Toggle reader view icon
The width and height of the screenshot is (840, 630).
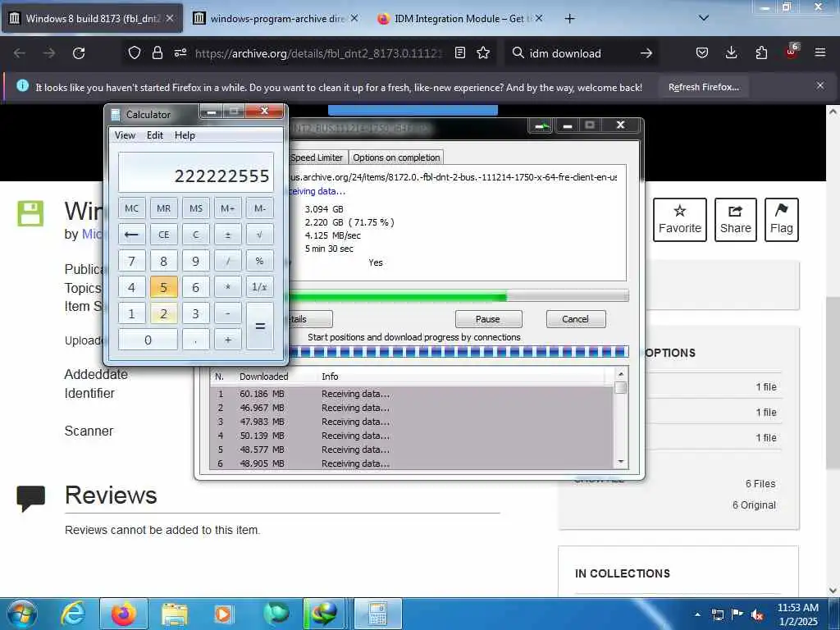pos(459,52)
